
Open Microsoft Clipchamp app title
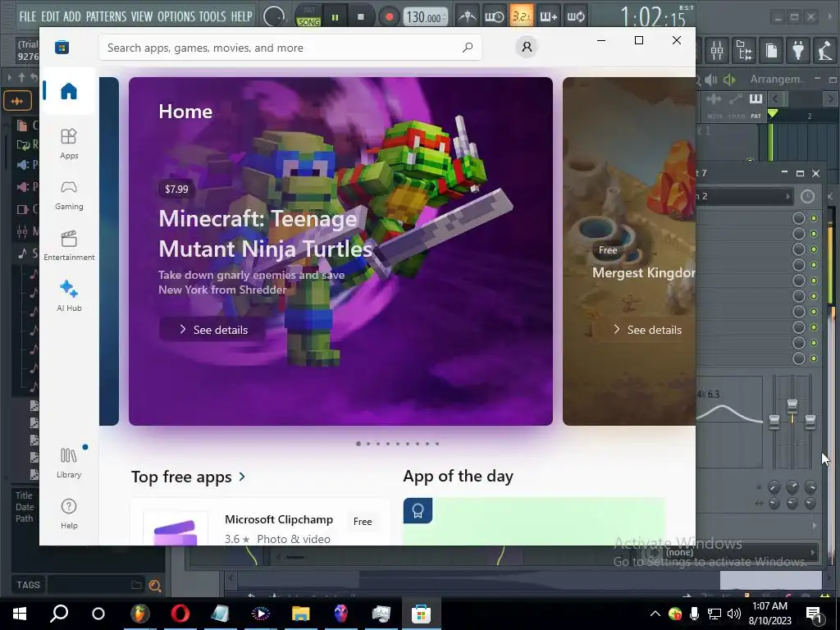tap(279, 519)
